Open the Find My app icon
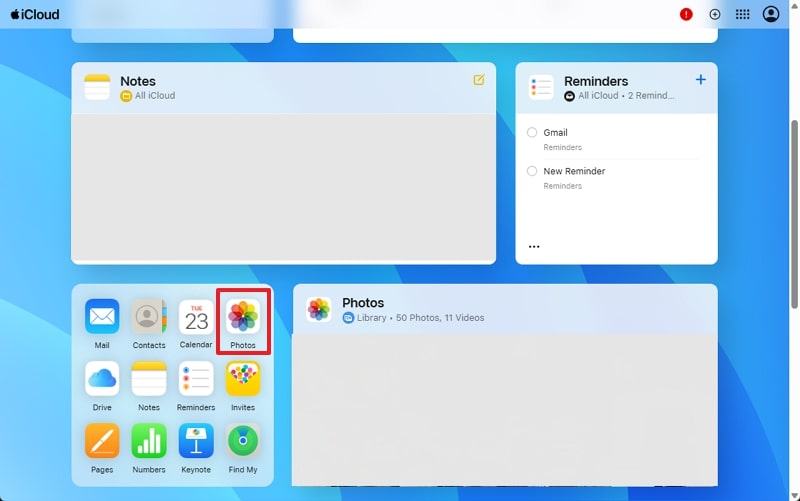800x501 pixels. (243, 441)
